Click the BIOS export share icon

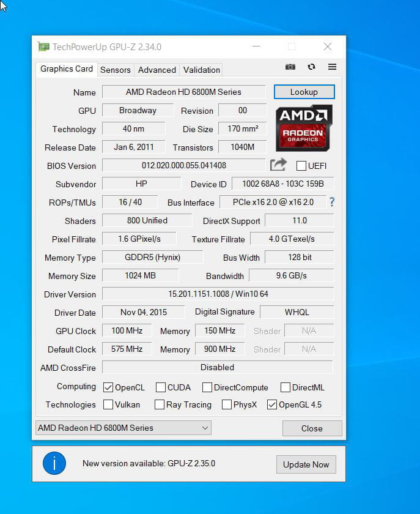(278, 165)
